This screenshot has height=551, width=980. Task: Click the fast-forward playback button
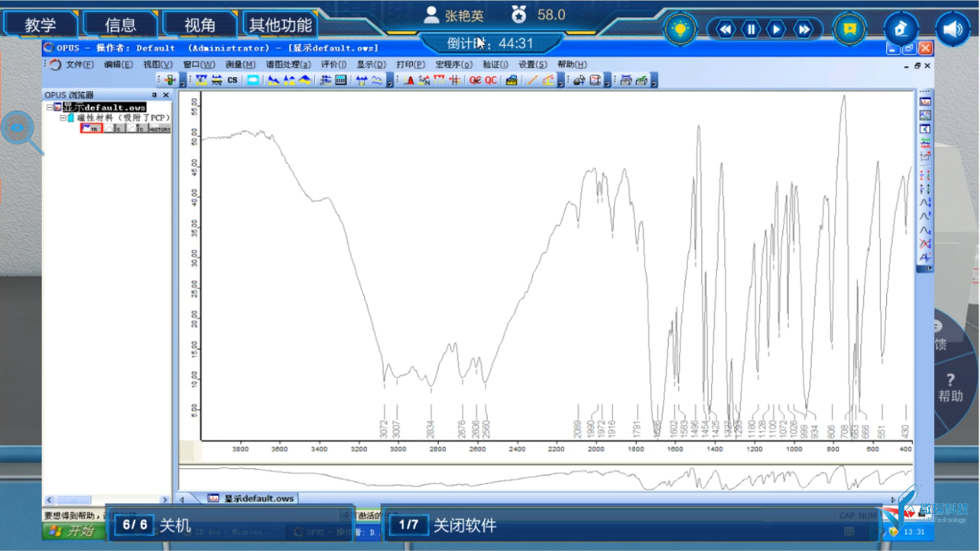[x=803, y=30]
